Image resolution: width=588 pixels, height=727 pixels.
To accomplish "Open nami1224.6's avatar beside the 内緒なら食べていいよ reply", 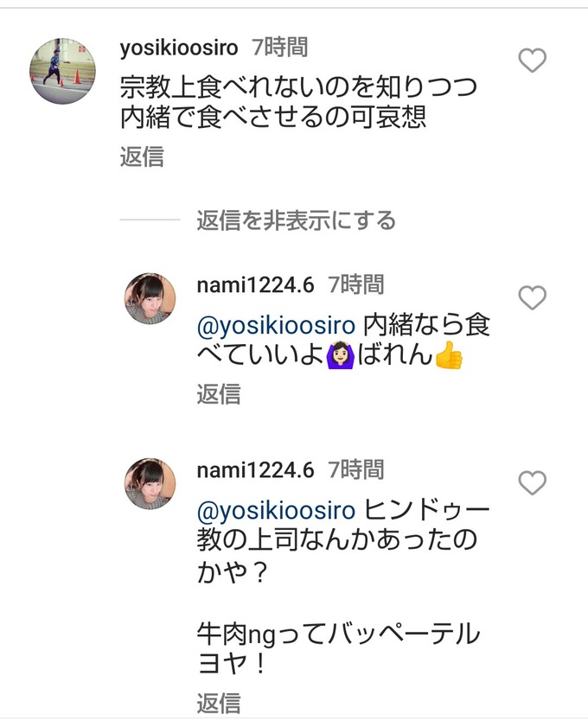I will tap(150, 298).
